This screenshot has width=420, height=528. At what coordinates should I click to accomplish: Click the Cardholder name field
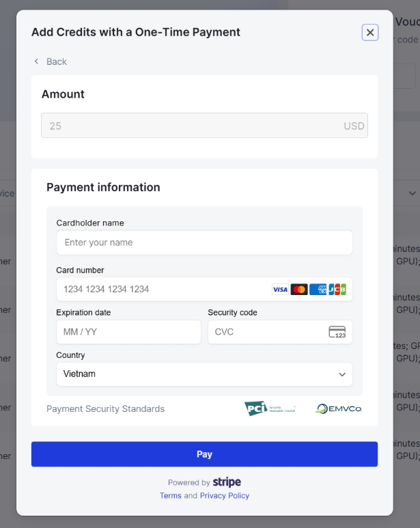click(x=204, y=242)
